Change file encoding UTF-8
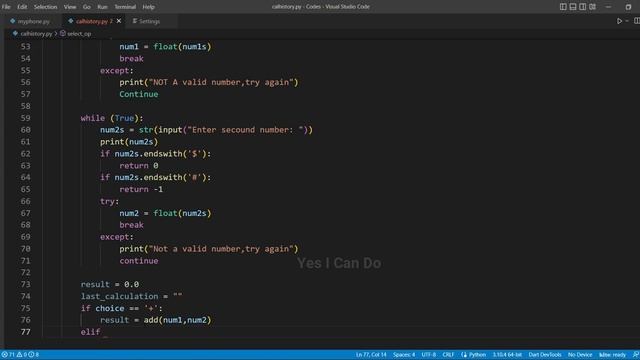 point(429,355)
